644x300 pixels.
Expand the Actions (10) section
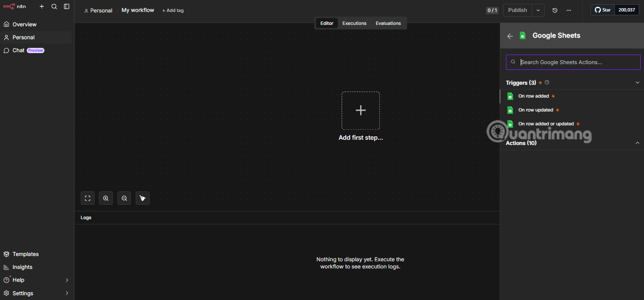637,143
